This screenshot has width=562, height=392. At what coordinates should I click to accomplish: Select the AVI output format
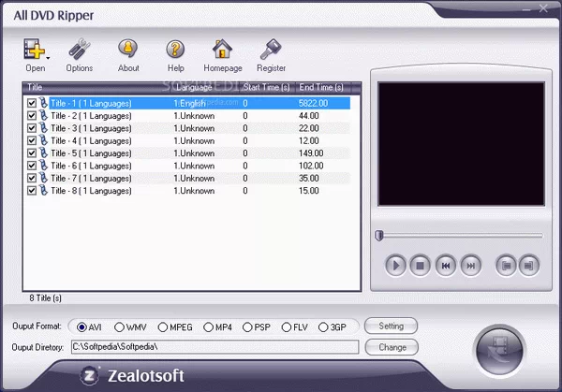coord(81,327)
